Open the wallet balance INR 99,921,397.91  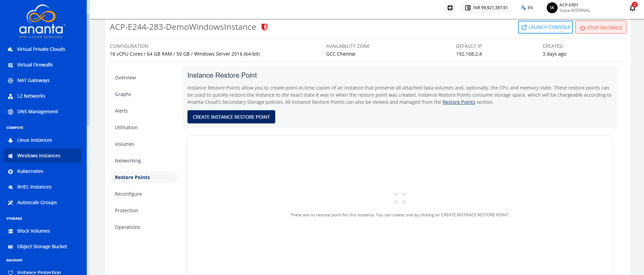click(x=486, y=8)
